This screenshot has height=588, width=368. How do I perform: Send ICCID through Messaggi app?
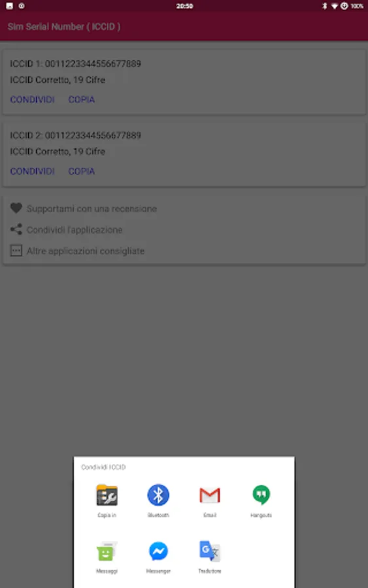click(x=107, y=551)
